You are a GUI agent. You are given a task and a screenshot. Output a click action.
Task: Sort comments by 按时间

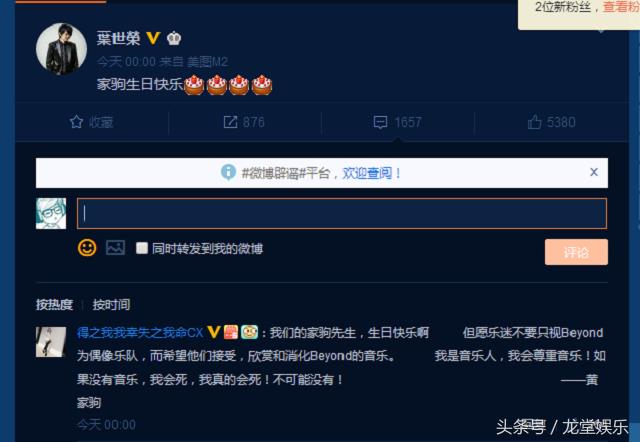click(x=111, y=304)
